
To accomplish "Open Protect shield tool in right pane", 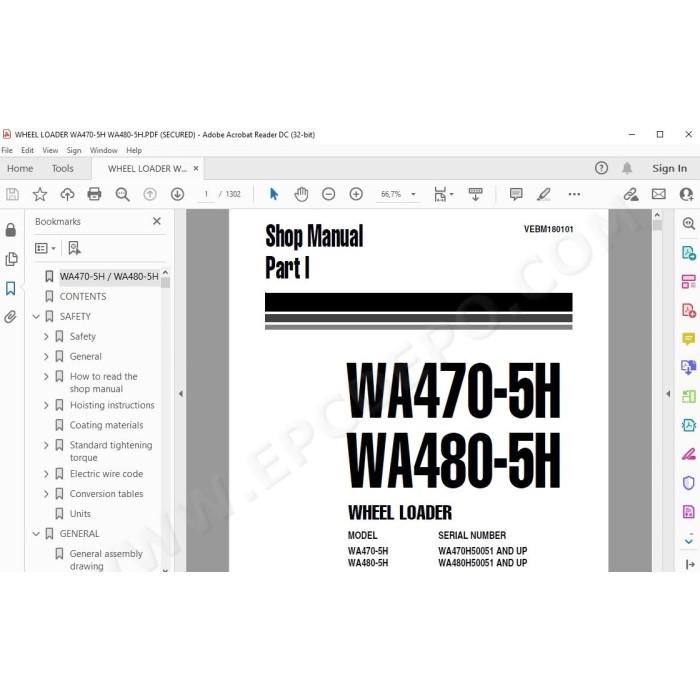I will 688,483.
